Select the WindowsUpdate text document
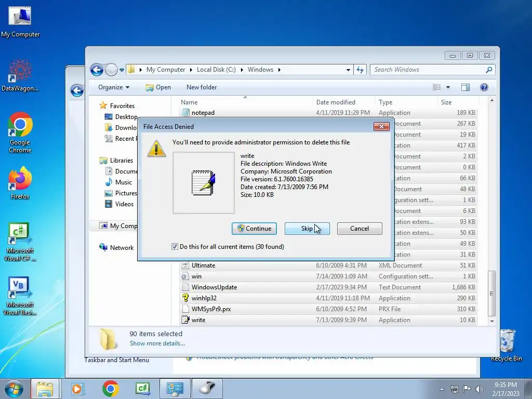532x399 pixels. 328,287
